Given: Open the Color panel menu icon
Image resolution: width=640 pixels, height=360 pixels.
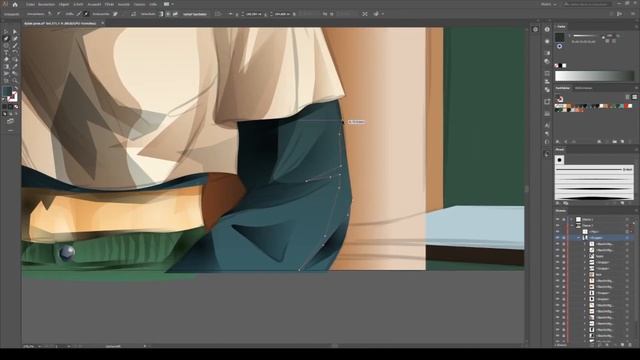Looking at the screenshot, I should tap(636, 27).
